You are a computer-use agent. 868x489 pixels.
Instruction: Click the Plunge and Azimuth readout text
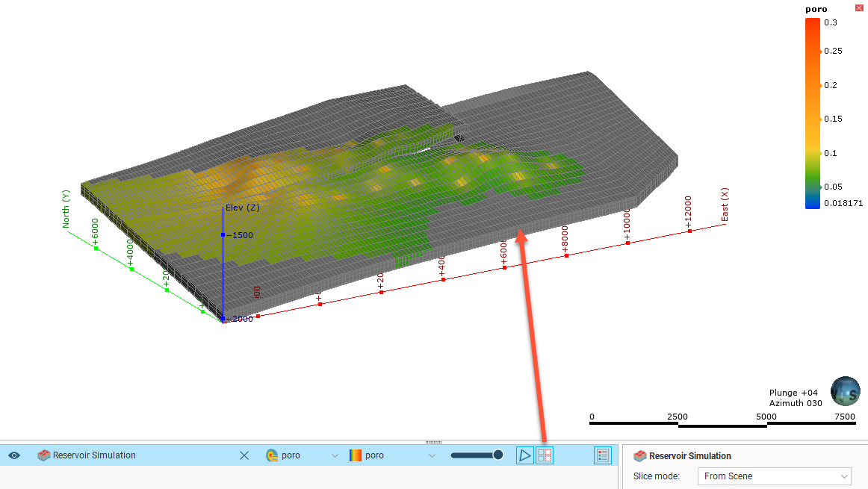(795, 398)
